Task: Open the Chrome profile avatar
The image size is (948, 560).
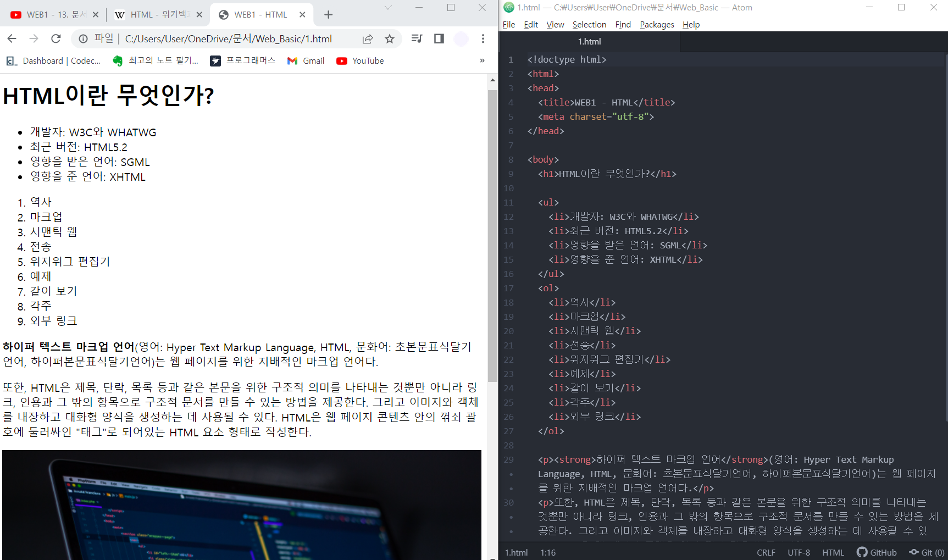Action: click(x=461, y=38)
